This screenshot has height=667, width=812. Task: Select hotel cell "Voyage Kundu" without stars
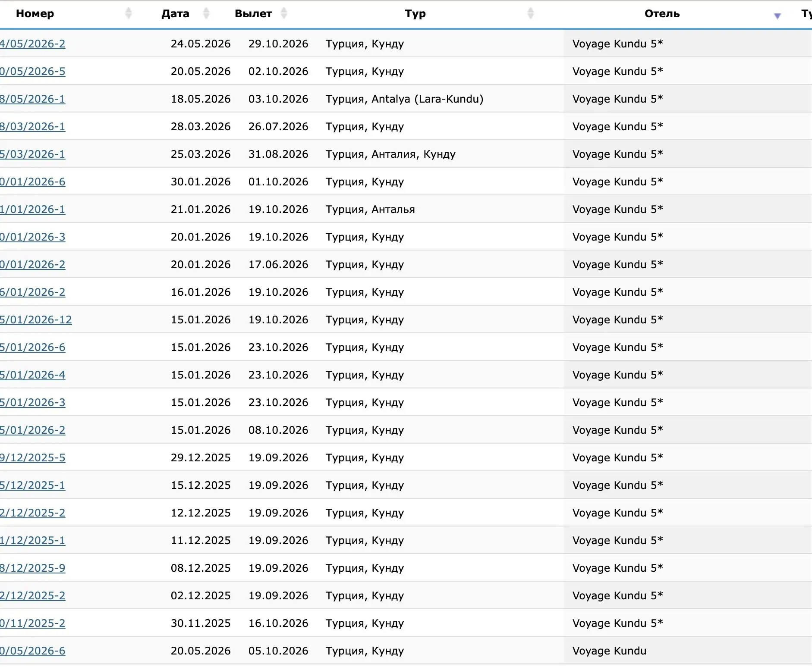pos(609,651)
